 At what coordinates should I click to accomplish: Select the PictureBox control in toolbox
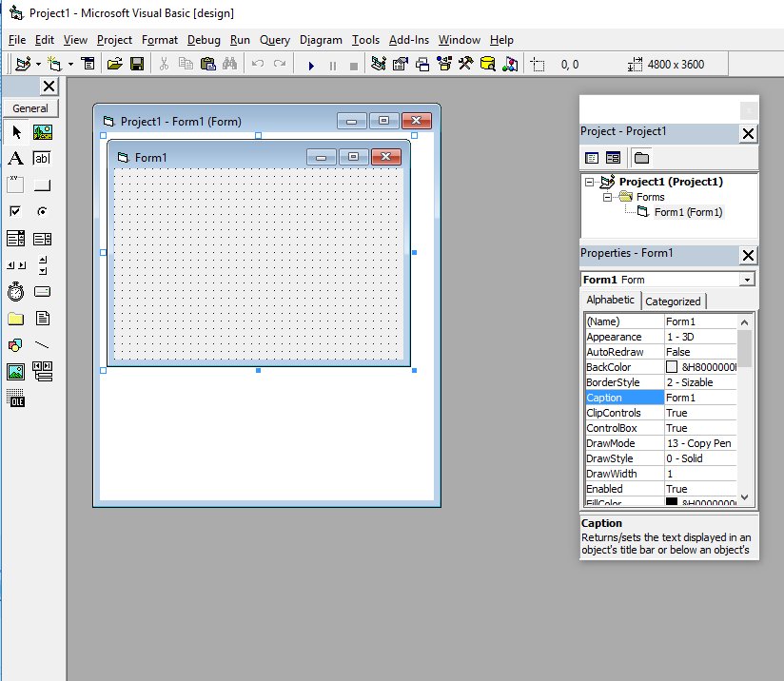pyautogui.click(x=43, y=132)
